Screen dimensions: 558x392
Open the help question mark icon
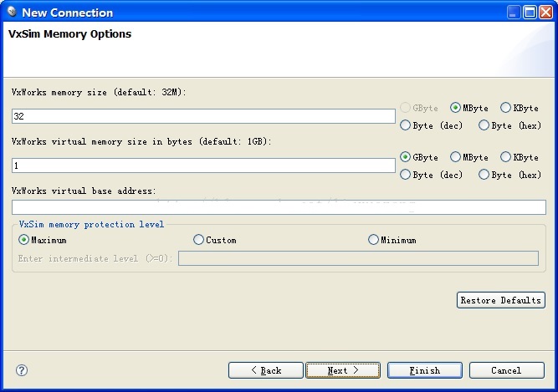pos(22,370)
